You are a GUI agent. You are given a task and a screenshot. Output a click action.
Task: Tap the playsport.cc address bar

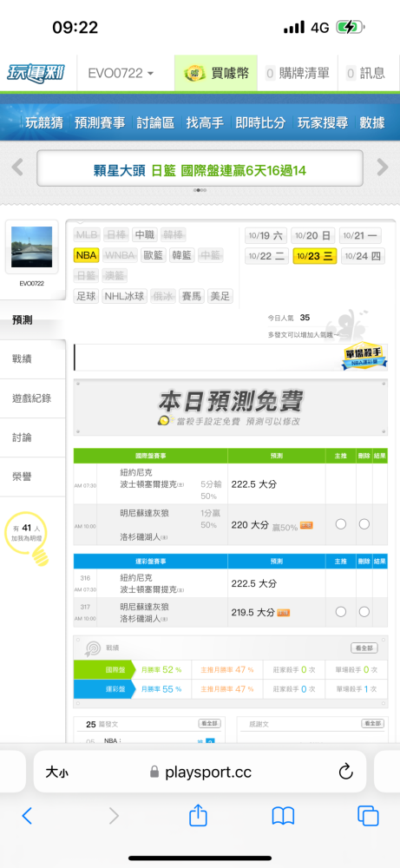click(x=200, y=772)
